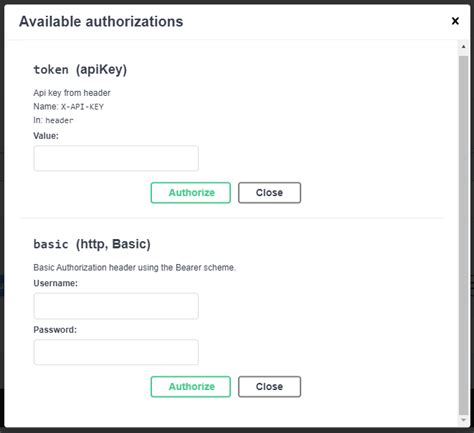
Task: Focus the Password input field
Action: coord(116,352)
